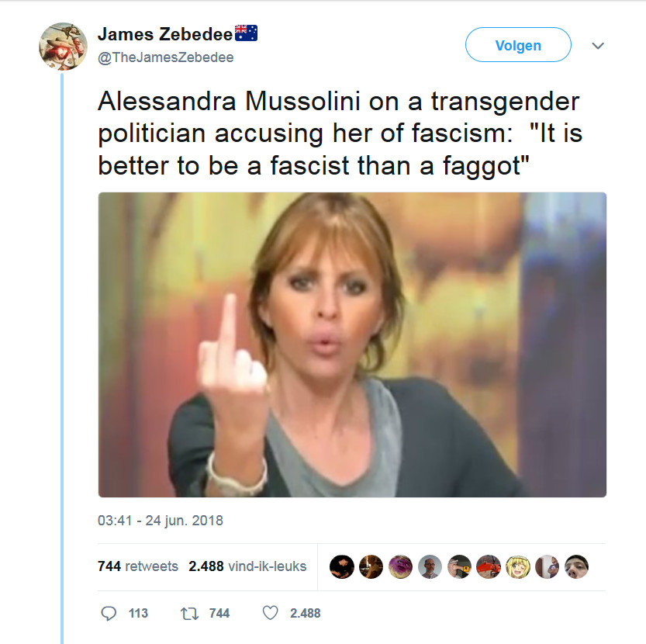Like the tweet with the heart icon
The image size is (646, 644).
(x=270, y=613)
